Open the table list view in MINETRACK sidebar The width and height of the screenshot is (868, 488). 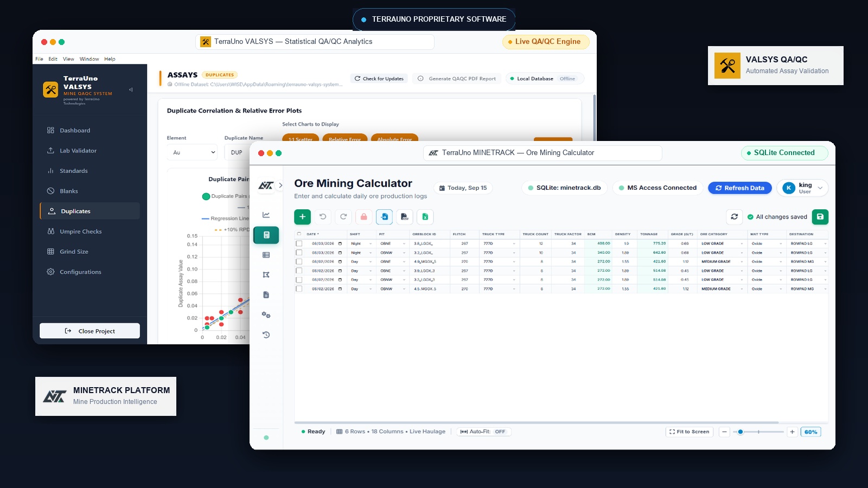pos(266,255)
